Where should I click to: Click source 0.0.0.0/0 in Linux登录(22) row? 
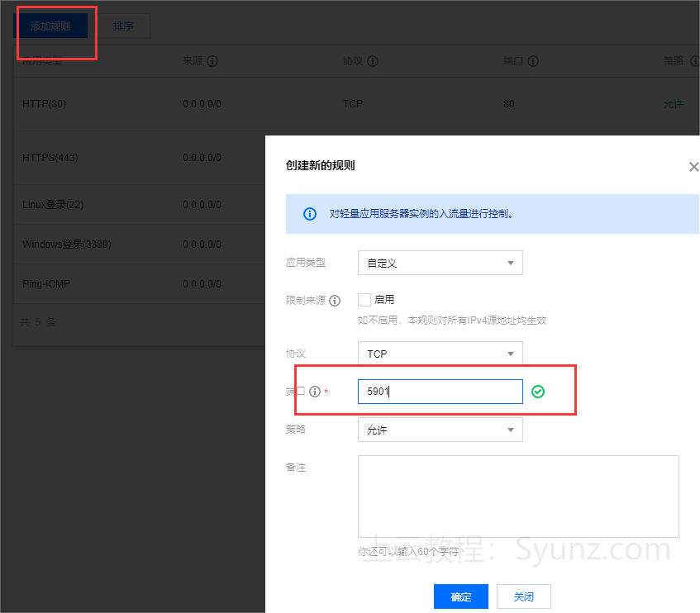coord(202,205)
